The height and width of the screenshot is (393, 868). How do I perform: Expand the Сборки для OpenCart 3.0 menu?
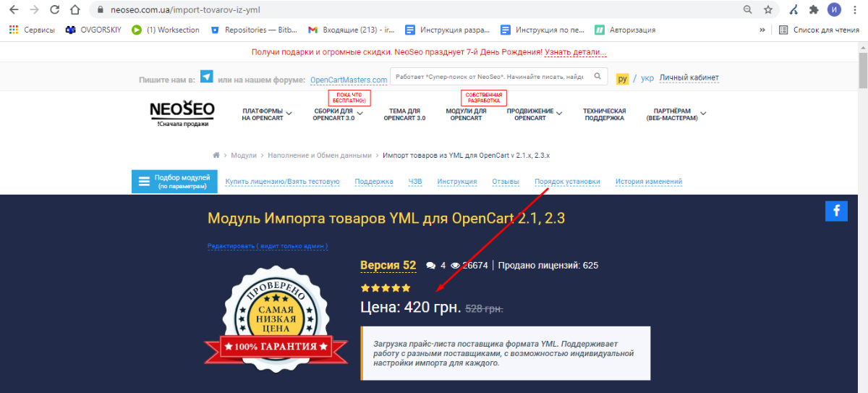337,114
